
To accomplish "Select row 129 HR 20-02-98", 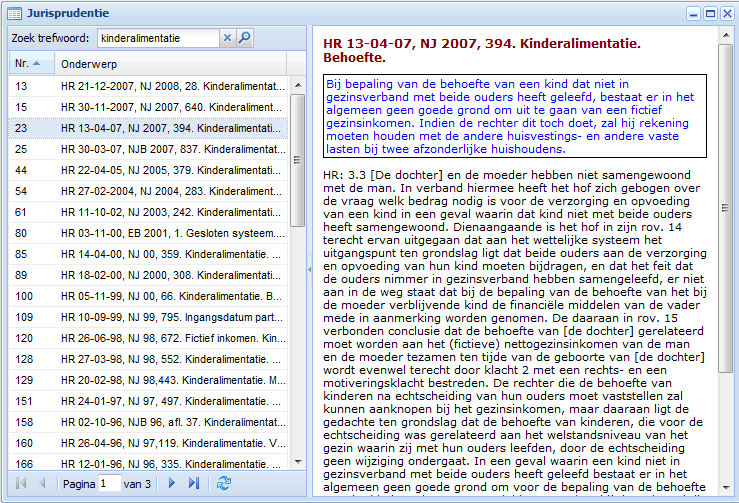I will coord(148,380).
